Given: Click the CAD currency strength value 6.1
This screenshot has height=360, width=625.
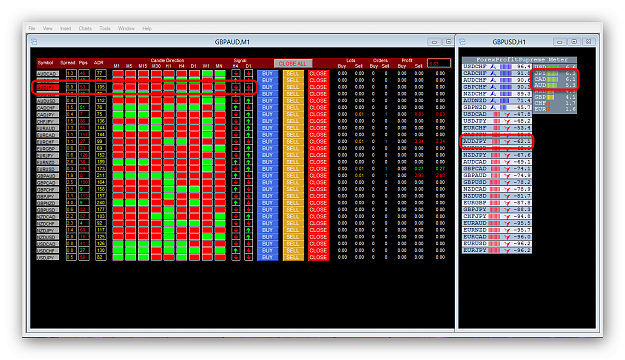Looking at the screenshot, I should [570, 79].
